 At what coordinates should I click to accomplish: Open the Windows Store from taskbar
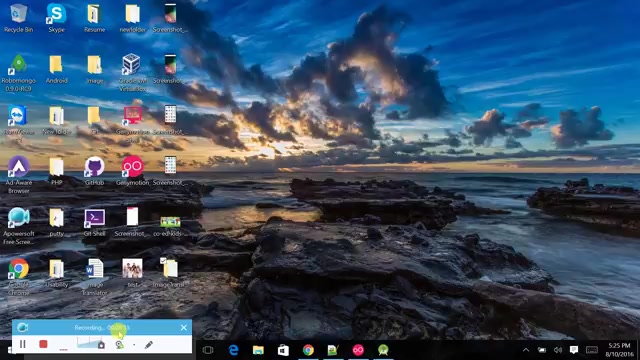[283, 350]
